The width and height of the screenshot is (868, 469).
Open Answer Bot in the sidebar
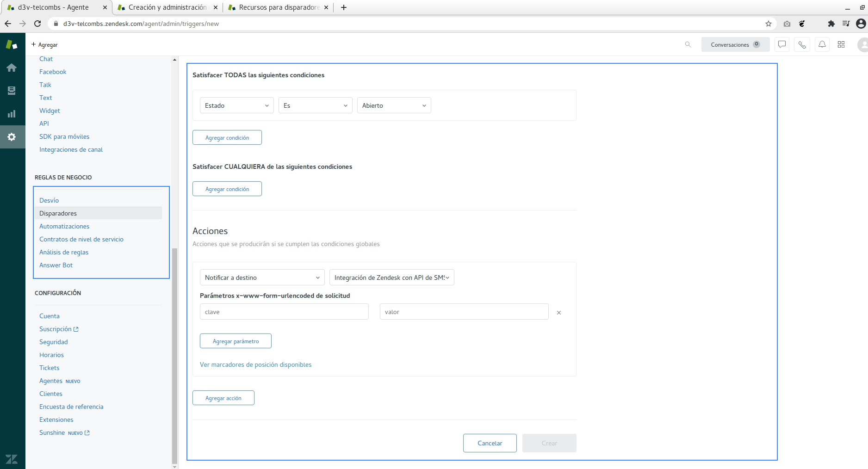coord(56,265)
